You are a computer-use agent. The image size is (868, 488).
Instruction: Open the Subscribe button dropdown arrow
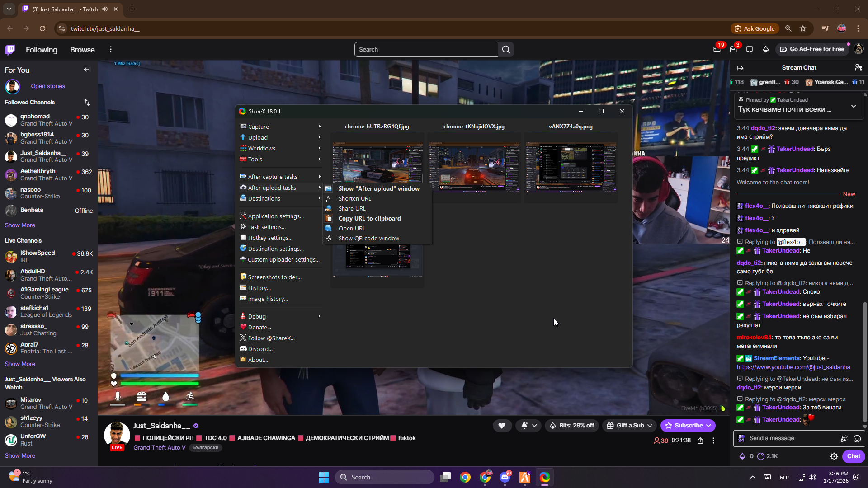[709, 426]
